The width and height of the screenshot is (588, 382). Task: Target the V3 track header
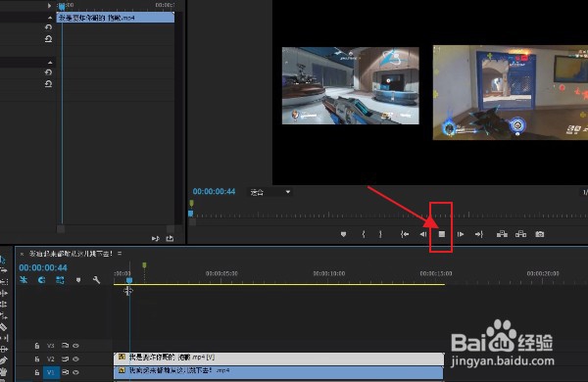pos(51,346)
